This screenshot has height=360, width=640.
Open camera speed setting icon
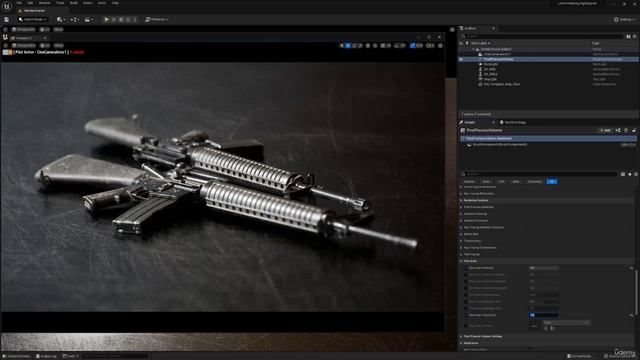430,46
